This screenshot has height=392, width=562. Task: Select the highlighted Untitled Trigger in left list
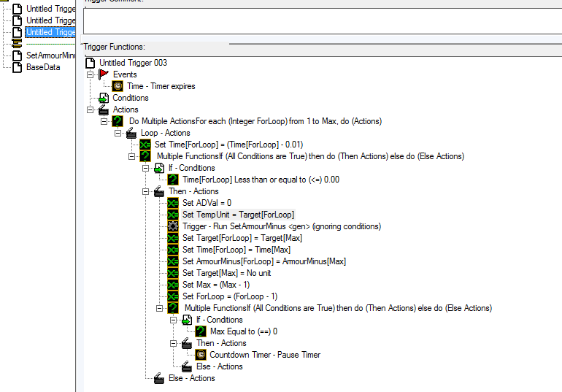click(x=50, y=32)
